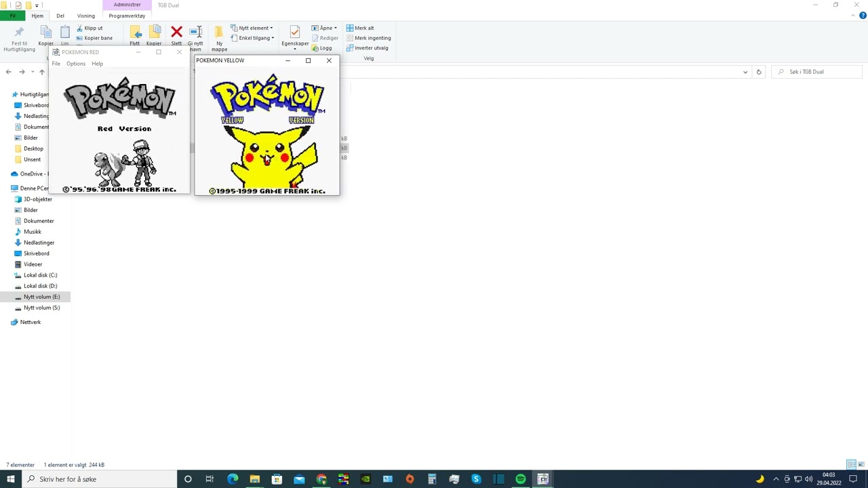Select 3D-objekter in navigation pane
Viewport: 868px width, 488px height.
34,199
